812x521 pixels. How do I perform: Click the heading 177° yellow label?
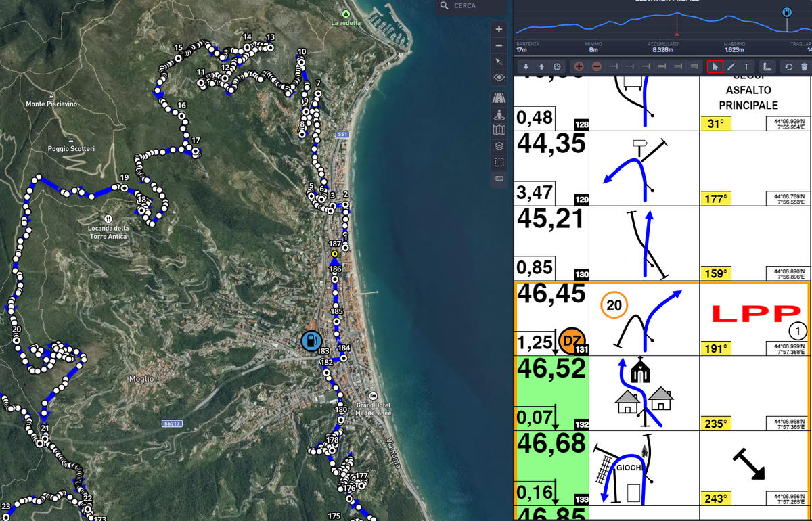716,199
